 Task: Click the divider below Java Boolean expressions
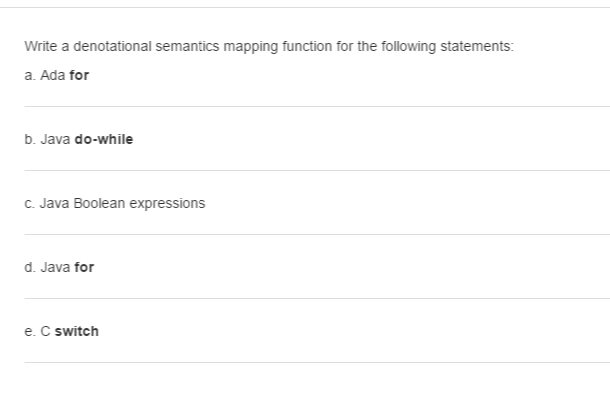tap(317, 234)
